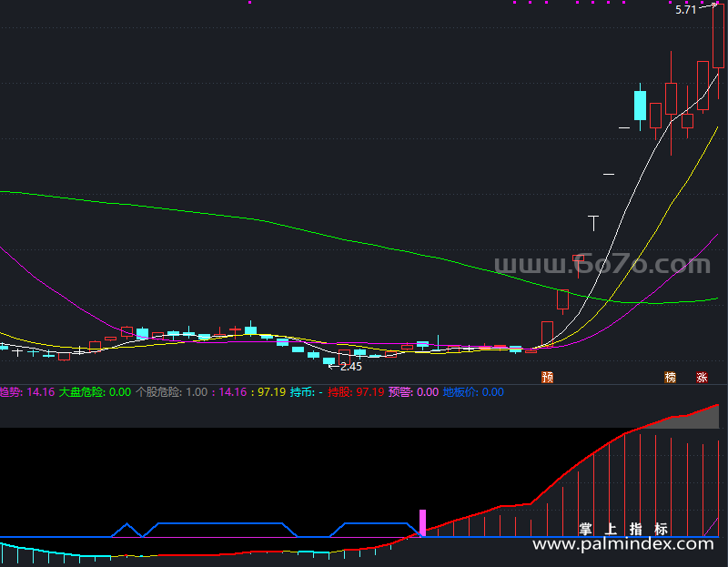Select the 个股危险: 1.00 indicator label
Screen dimensions: 728x567
[x=171, y=392]
